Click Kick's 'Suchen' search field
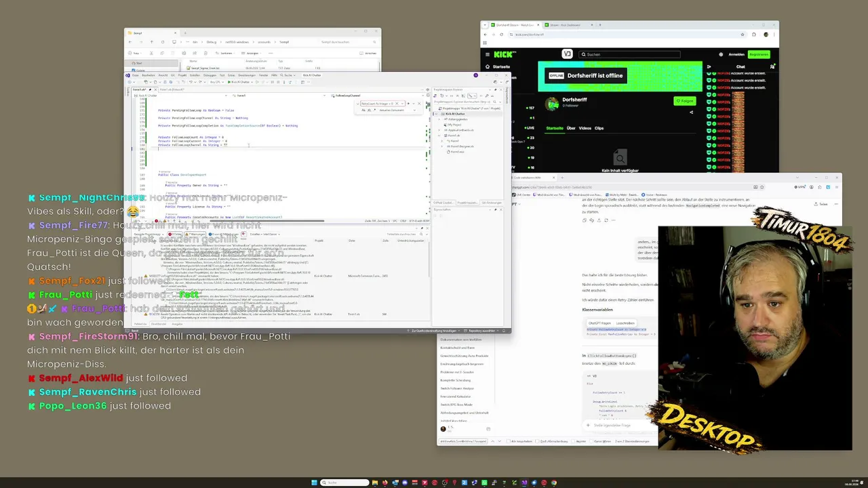The height and width of the screenshot is (488, 868). coord(629,54)
